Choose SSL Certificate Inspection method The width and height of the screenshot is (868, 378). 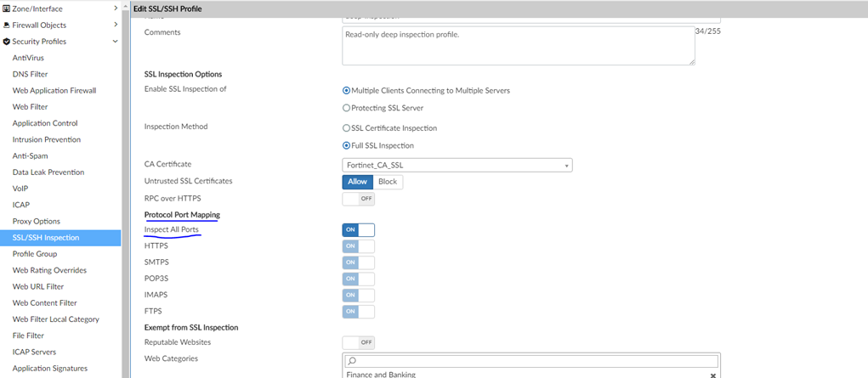[x=346, y=128]
